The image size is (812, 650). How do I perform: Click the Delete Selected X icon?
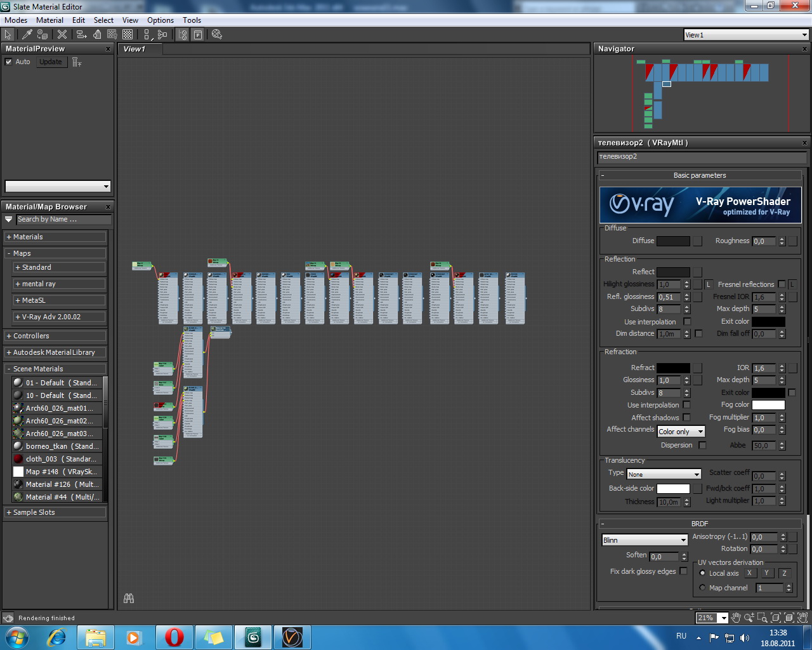62,34
